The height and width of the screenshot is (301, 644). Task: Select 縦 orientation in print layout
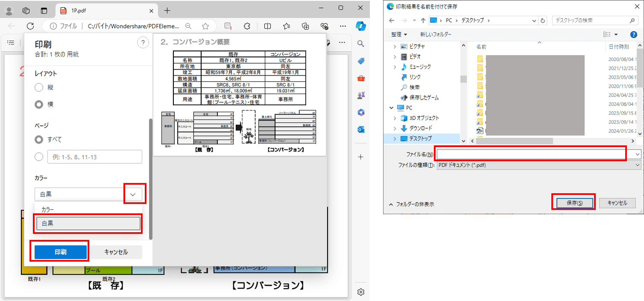(38, 87)
